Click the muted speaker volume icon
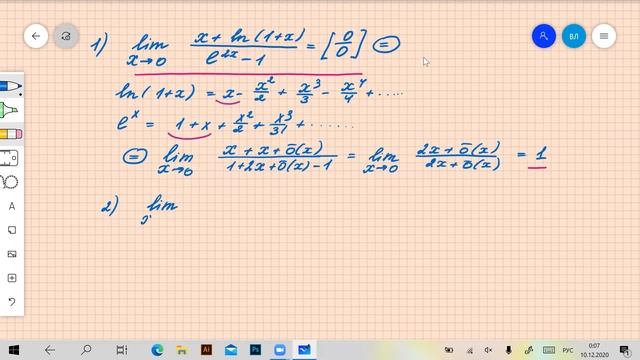Screen dimensions: 640x360 (x=488, y=350)
